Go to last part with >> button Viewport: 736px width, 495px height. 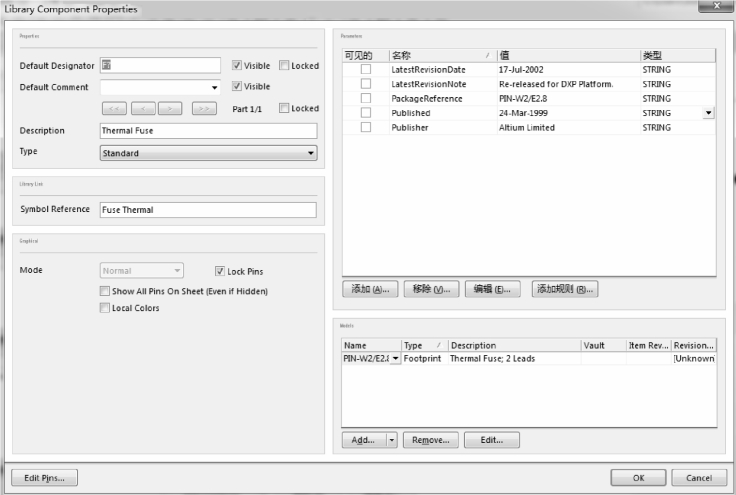tap(204, 109)
